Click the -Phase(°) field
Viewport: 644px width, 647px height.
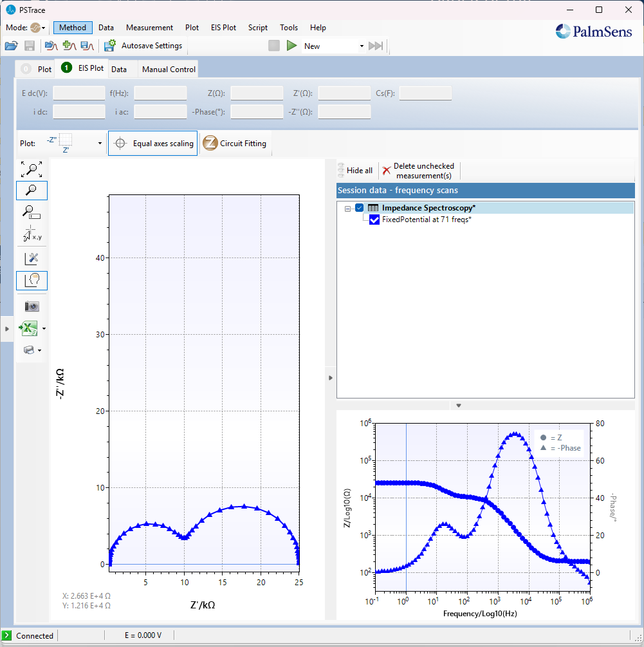(257, 112)
